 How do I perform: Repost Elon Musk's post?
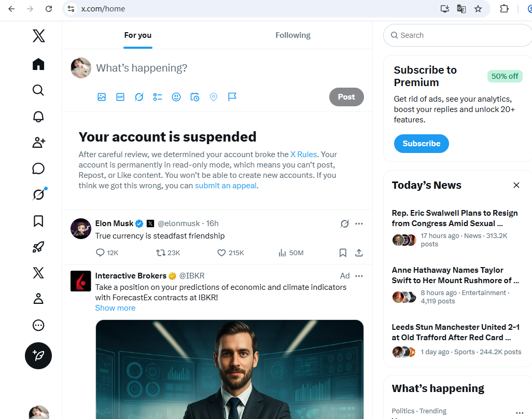tap(161, 253)
